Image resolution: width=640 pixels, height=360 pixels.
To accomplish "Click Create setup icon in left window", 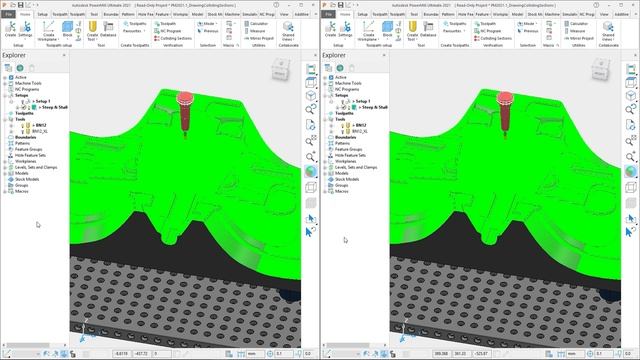I will [11, 29].
